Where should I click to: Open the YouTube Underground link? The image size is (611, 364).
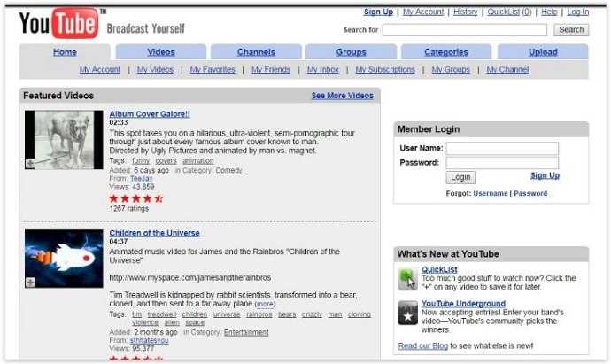click(x=463, y=304)
